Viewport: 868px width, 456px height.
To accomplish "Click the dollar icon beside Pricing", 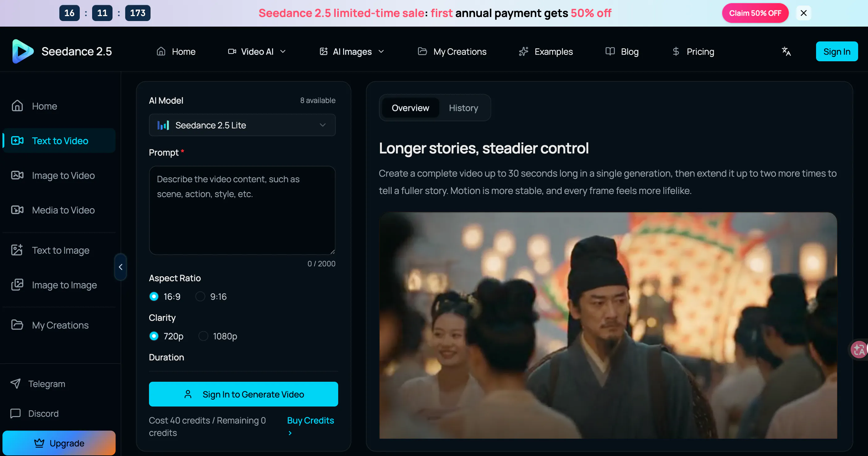I will point(676,51).
